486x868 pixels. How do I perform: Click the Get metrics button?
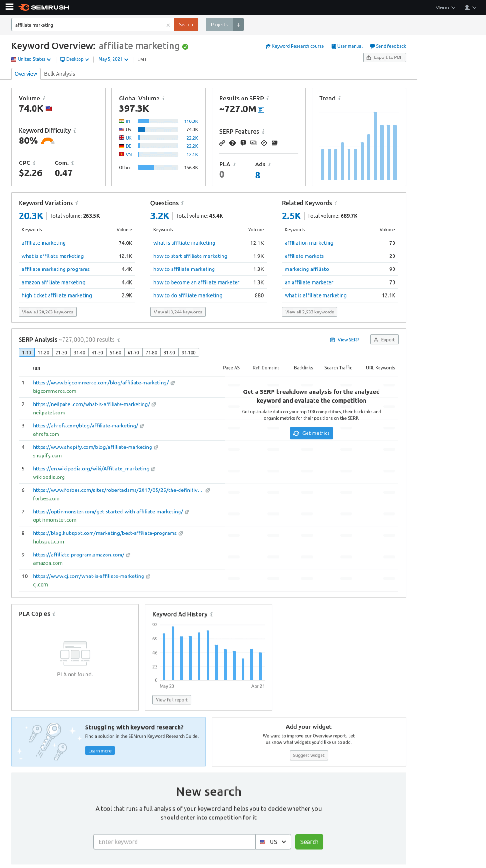311,434
